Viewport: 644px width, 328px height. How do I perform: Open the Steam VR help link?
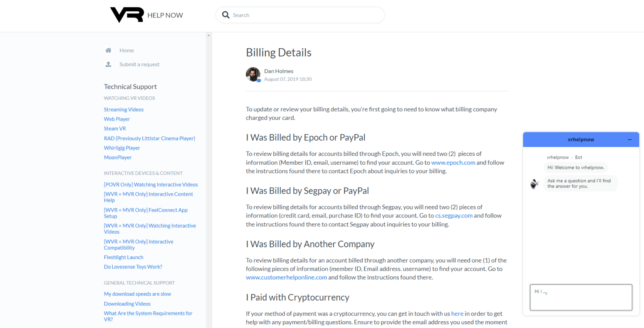tap(115, 129)
